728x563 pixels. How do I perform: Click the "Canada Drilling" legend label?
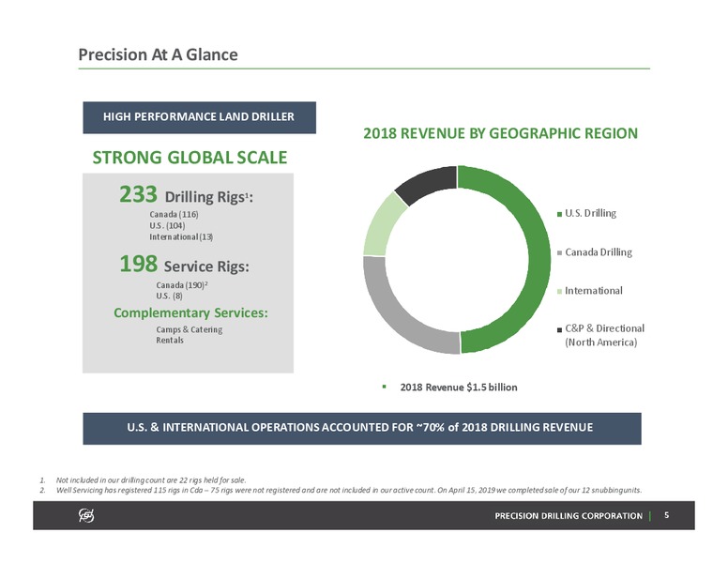coord(599,252)
